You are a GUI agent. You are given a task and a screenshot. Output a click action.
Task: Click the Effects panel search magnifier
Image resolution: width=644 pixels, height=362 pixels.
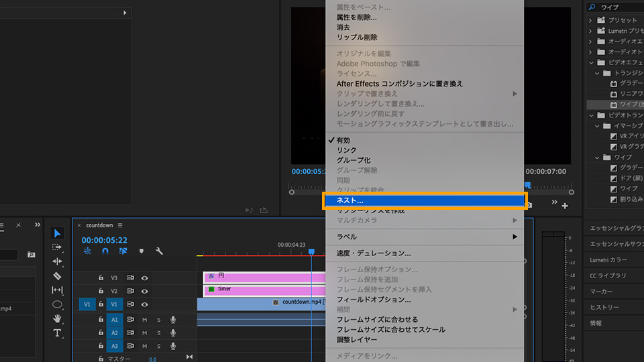pos(592,7)
